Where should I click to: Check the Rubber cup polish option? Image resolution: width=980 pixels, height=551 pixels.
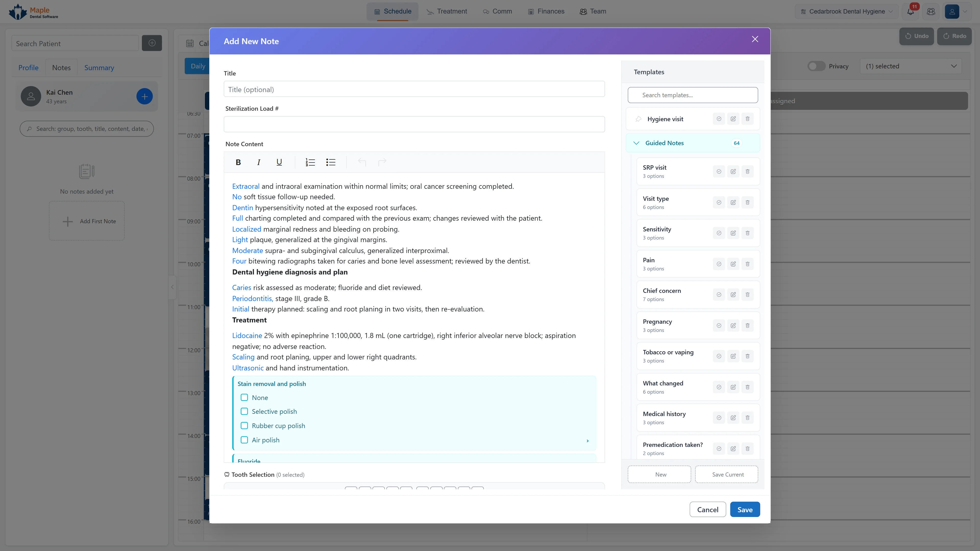(x=244, y=425)
